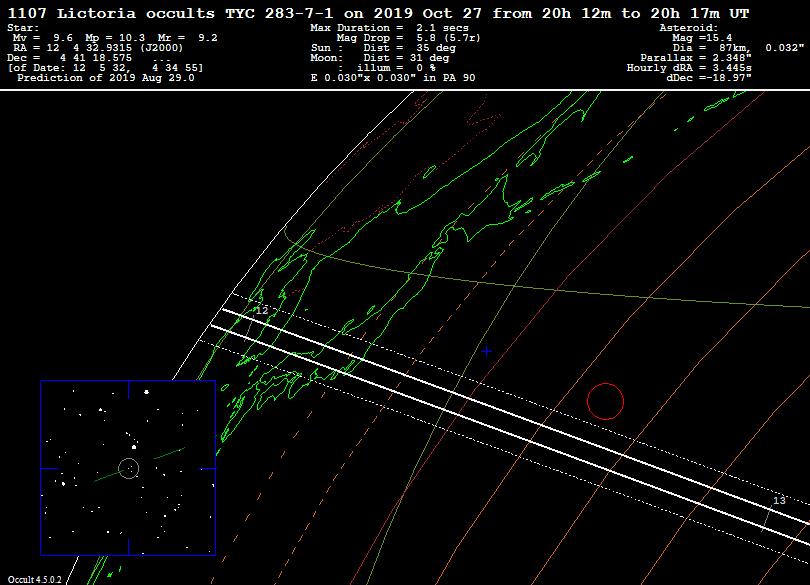Click the 'Mr = 9.2' magnitude text
Screen dimensions: 810x585
[x=188, y=38]
